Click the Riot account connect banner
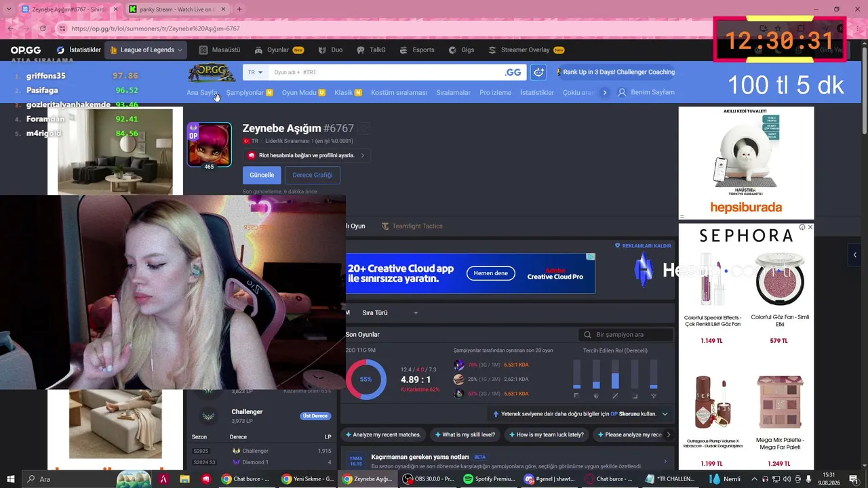Screen dimensions: 868x488 [x=307, y=156]
